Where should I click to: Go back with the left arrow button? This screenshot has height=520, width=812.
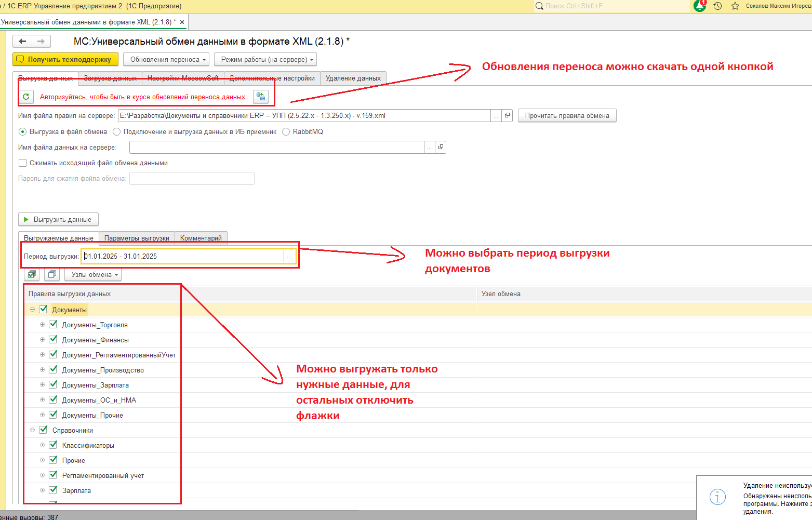[22, 41]
